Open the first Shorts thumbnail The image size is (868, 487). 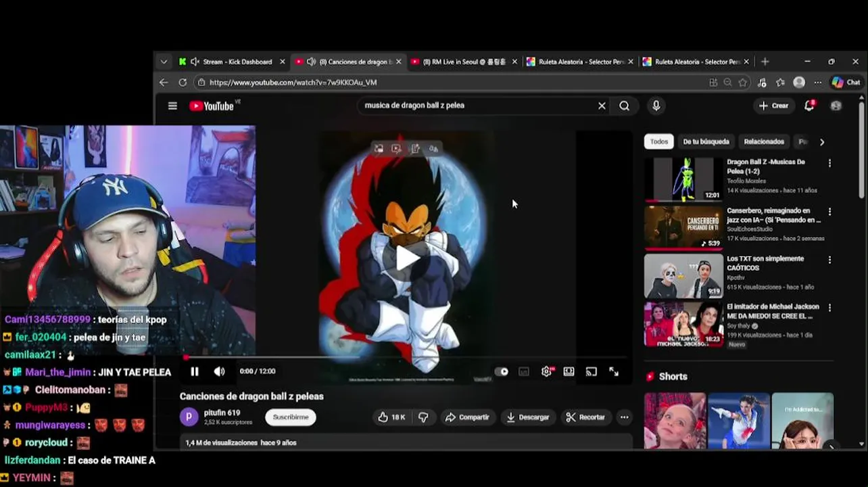[675, 421]
